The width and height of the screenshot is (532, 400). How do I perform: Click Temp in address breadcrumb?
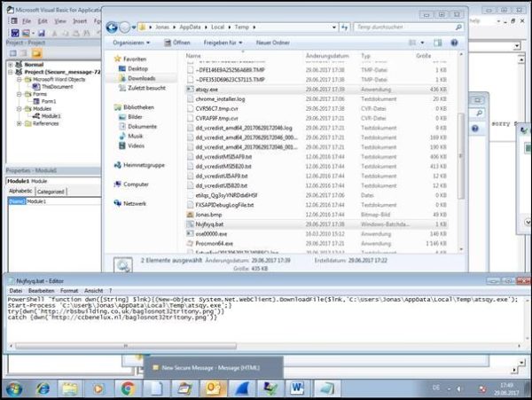[241, 27]
